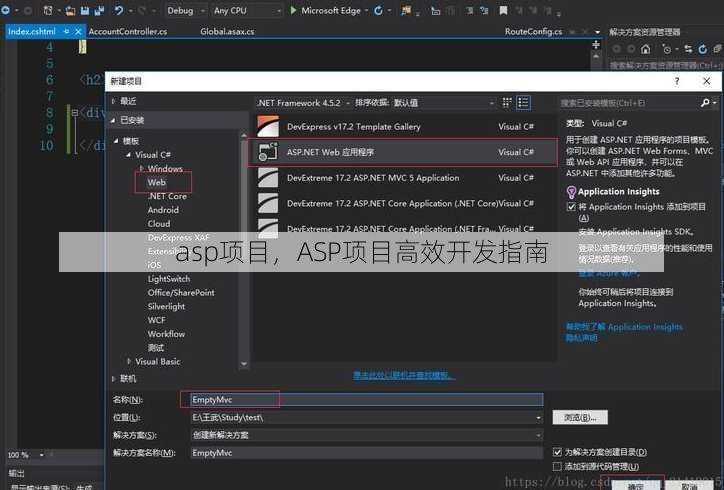
Task: Click the DevExpress Template Gallery icon
Action: tap(268, 127)
